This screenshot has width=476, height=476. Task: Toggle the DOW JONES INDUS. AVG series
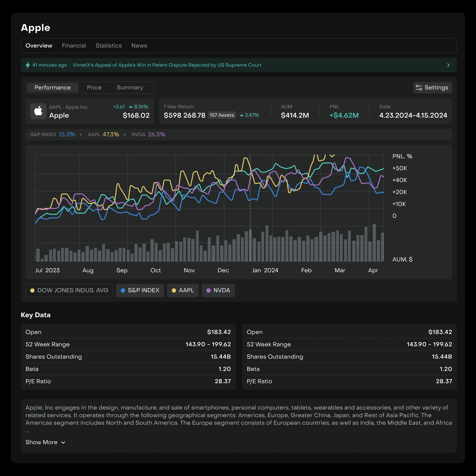click(x=69, y=290)
